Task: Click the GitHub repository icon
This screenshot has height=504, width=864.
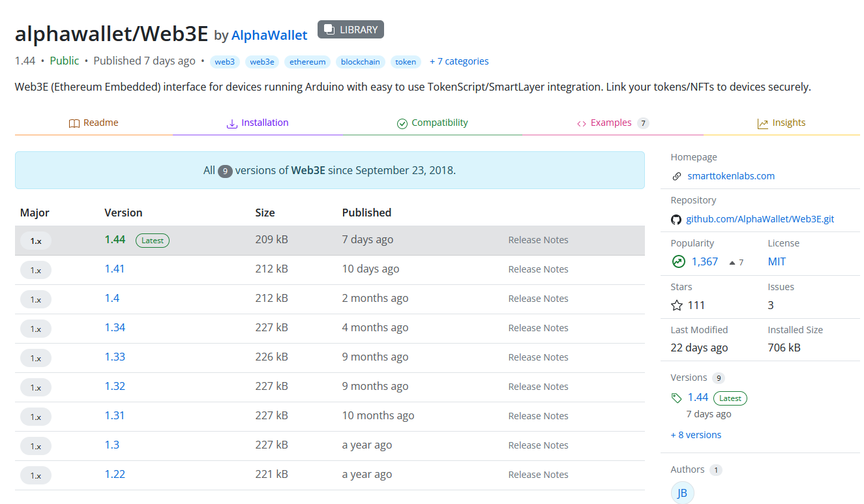Action: [x=676, y=219]
